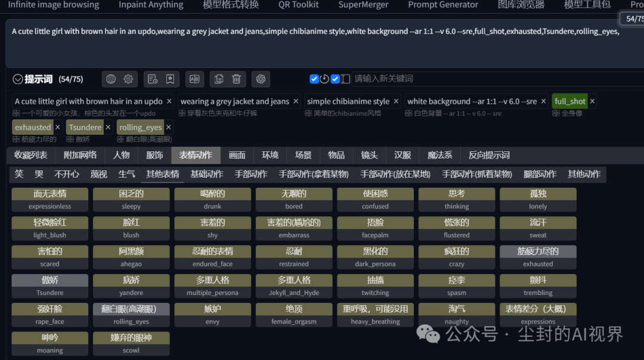This screenshot has width=644, height=360.
Task: Open the Prompt Generator tab
Action: 443,5
